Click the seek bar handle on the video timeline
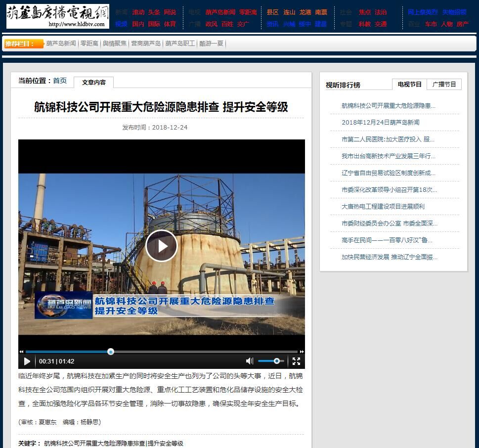The width and height of the screenshot is (479, 448). [x=110, y=352]
